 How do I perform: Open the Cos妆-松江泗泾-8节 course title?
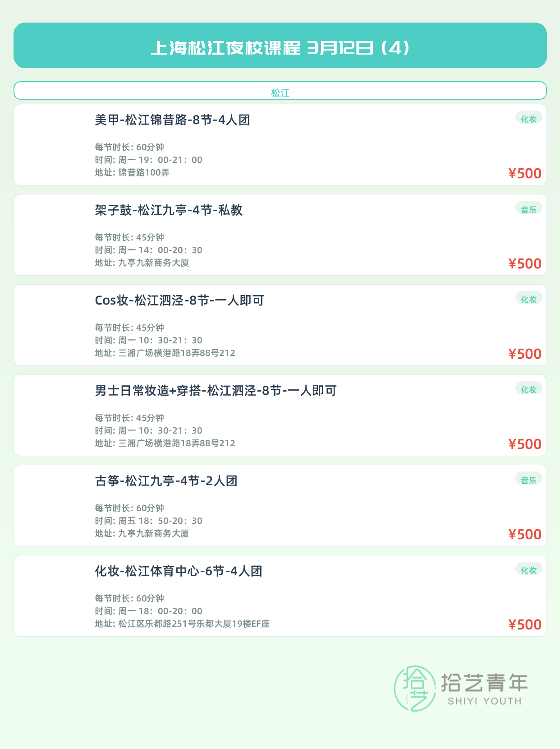coord(179,301)
